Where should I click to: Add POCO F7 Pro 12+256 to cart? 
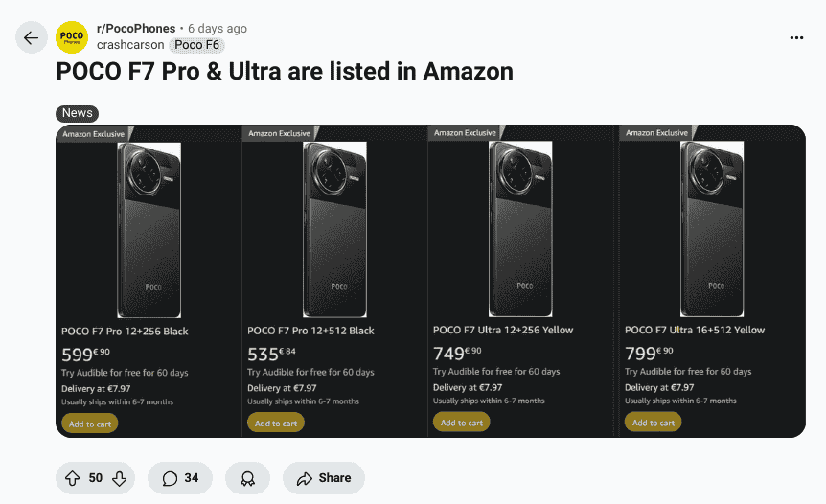(89, 424)
